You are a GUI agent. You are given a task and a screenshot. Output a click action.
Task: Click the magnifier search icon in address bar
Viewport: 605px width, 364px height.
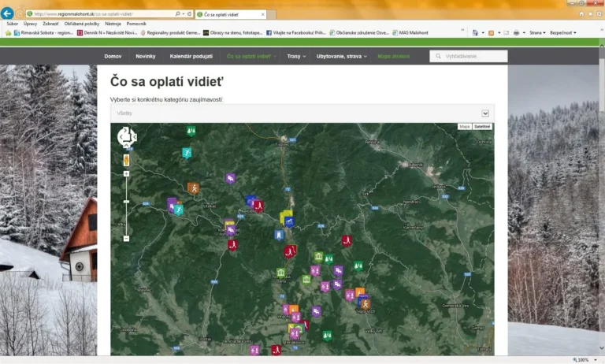pos(178,14)
